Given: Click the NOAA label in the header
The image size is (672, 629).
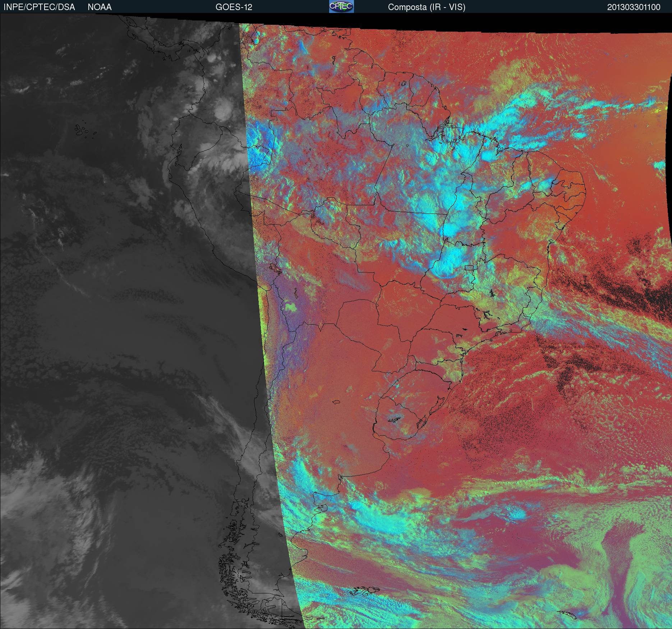Looking at the screenshot, I should point(100,7).
